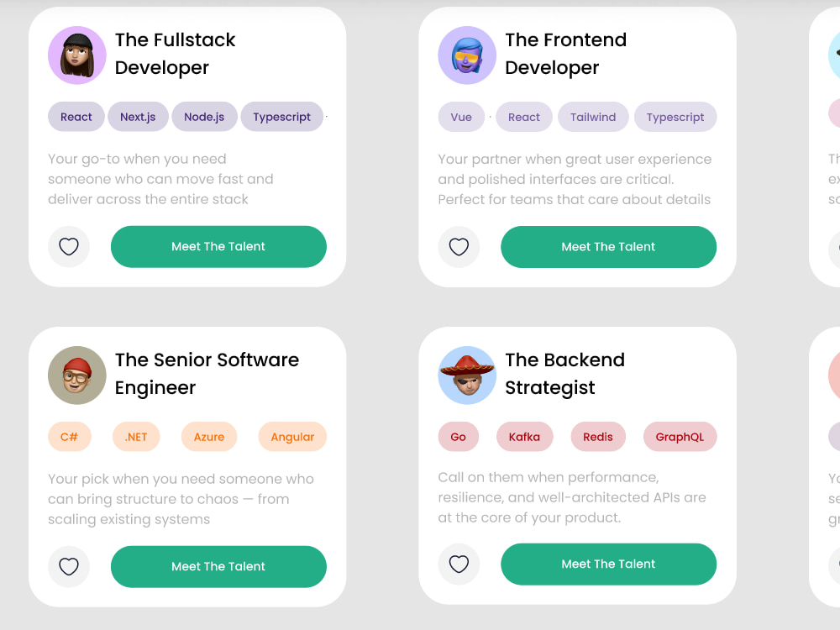Click the Kafka skill tag
840x630 pixels.
pos(524,437)
